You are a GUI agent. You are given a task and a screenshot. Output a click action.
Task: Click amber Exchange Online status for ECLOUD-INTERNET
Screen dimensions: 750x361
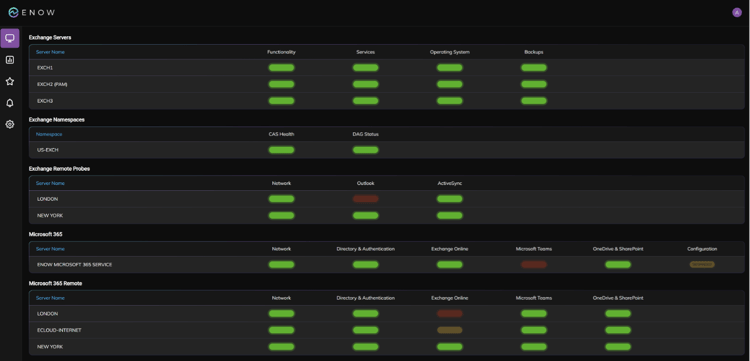coord(450,330)
